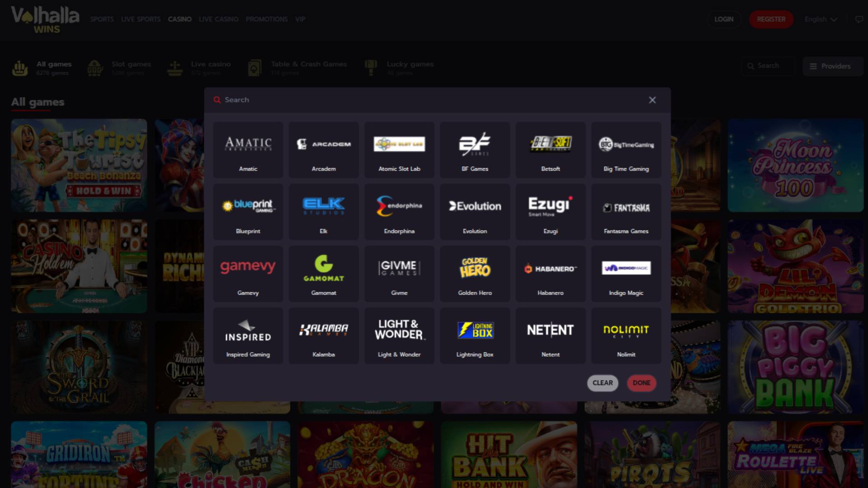The height and width of the screenshot is (488, 868).
Task: Click the Valhalla Wins logo
Action: [45, 19]
